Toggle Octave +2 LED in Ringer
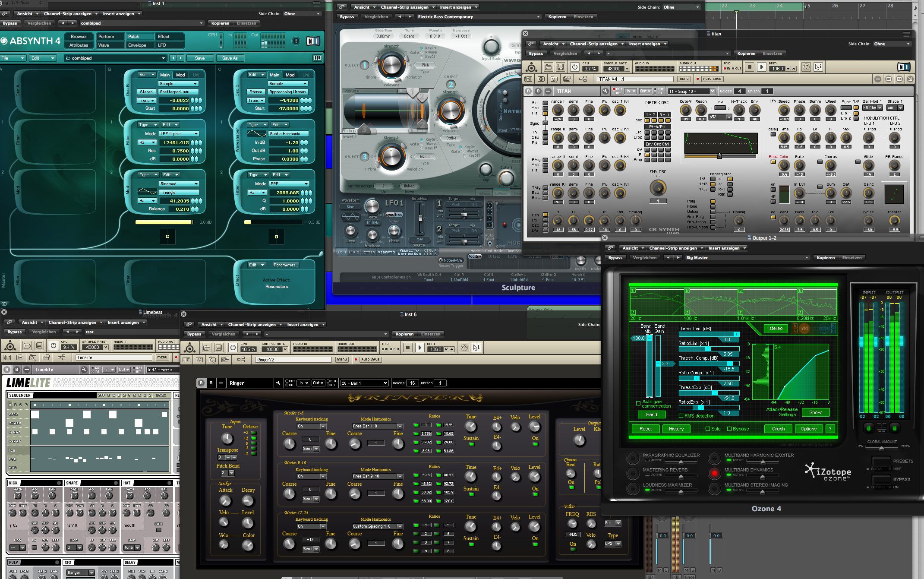Screen dimensions: 924x579 point(253,433)
